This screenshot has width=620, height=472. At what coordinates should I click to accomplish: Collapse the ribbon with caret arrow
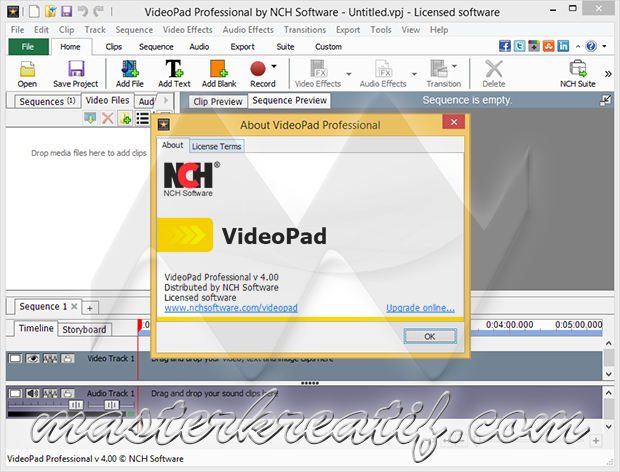click(x=578, y=46)
